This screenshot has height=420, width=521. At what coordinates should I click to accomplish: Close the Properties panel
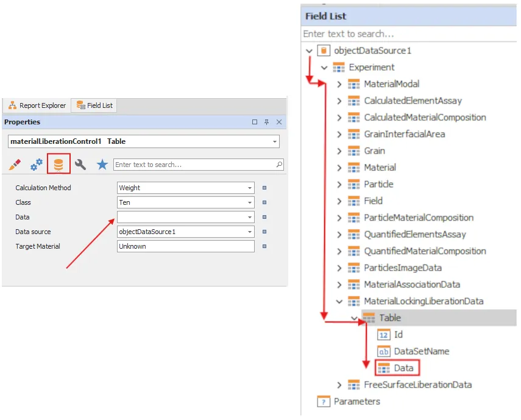(x=279, y=122)
